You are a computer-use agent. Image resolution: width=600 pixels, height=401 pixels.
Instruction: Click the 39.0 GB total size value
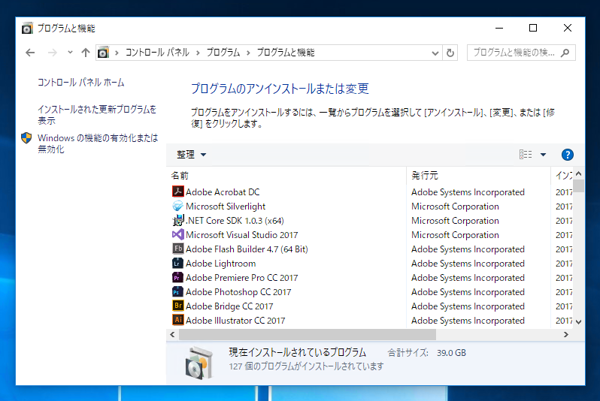tap(452, 353)
